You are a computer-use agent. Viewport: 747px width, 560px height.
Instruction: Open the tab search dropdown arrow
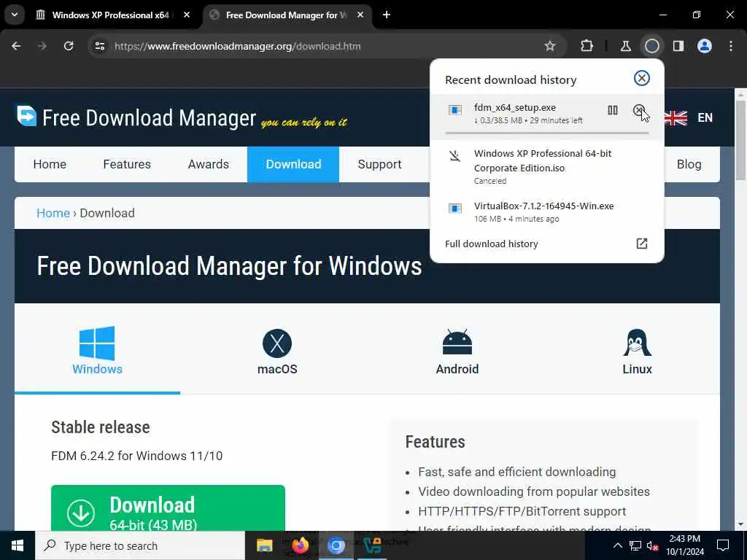[15, 15]
